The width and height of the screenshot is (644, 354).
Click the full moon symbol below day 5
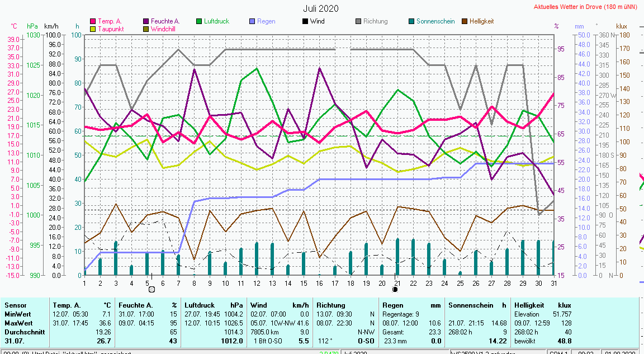coord(151,289)
